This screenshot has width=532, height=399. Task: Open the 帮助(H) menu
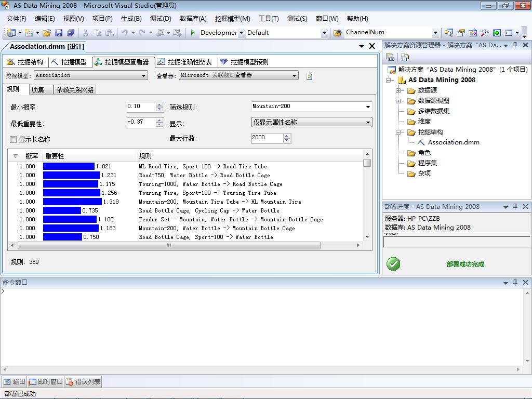tap(357, 19)
